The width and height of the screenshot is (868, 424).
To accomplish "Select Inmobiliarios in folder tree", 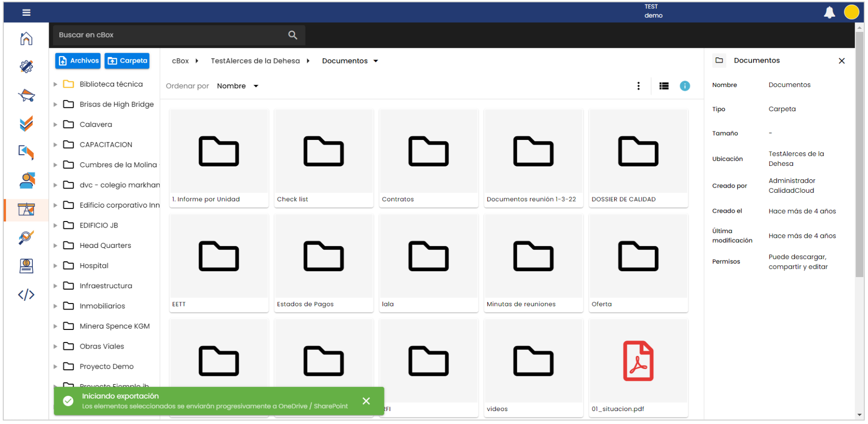I will (x=102, y=306).
